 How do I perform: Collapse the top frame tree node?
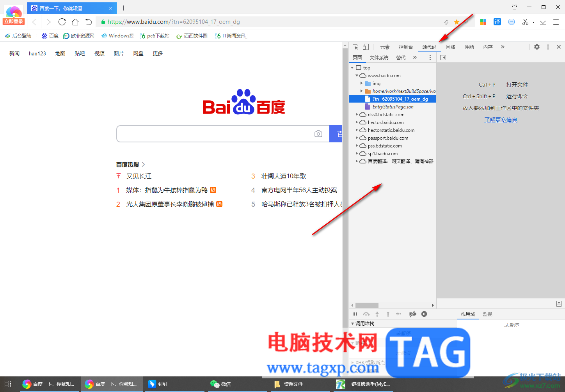(352, 68)
